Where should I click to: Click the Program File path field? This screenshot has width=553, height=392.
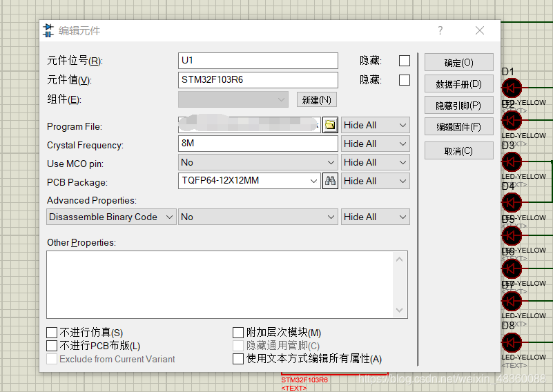click(249, 125)
